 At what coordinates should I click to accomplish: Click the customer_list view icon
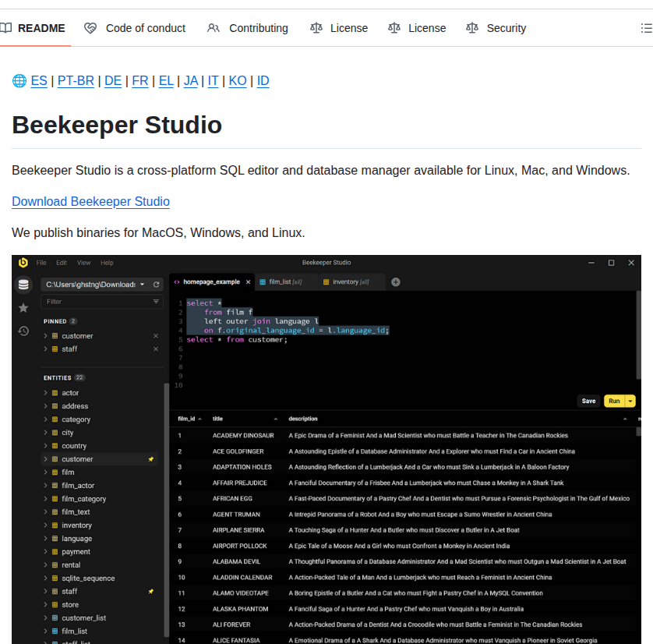point(55,617)
